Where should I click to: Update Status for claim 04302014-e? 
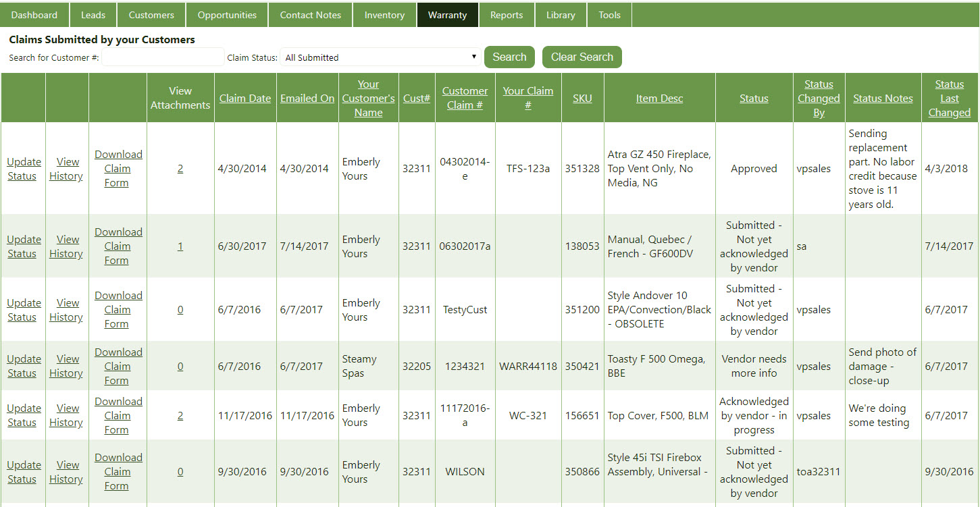tap(24, 169)
